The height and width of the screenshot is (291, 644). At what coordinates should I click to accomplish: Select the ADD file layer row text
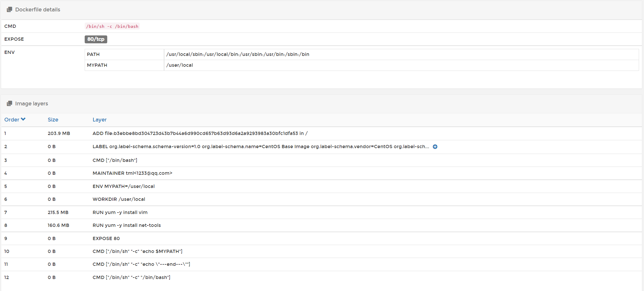[x=200, y=133]
